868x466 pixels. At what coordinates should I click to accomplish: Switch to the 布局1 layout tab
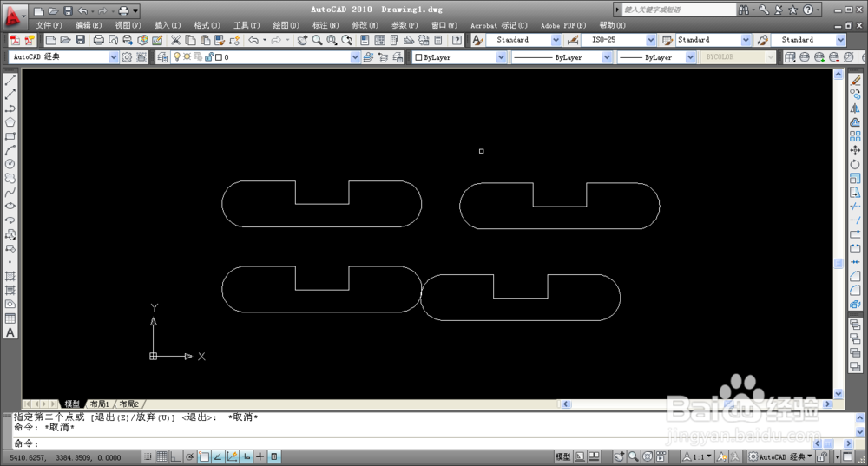100,404
